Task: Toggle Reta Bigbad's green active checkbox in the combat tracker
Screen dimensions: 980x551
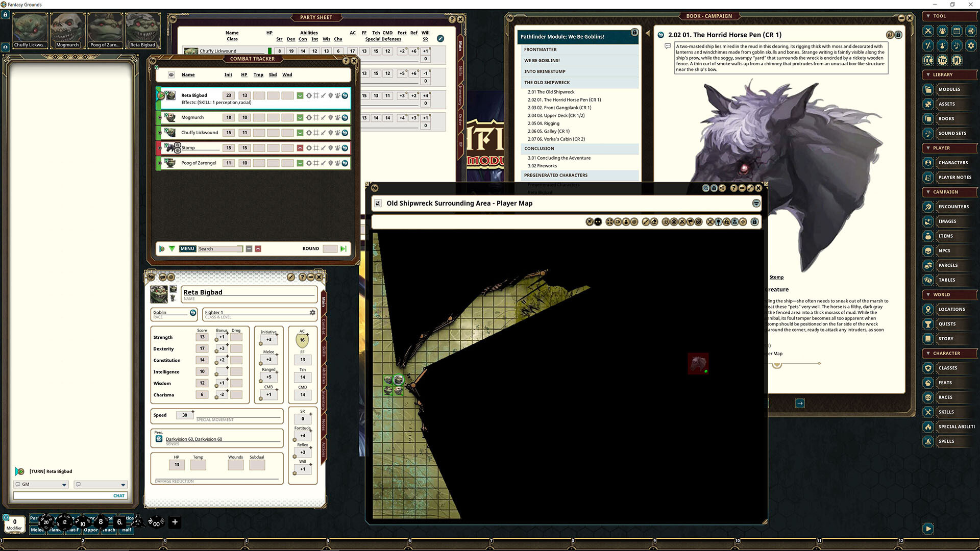Action: [300, 95]
